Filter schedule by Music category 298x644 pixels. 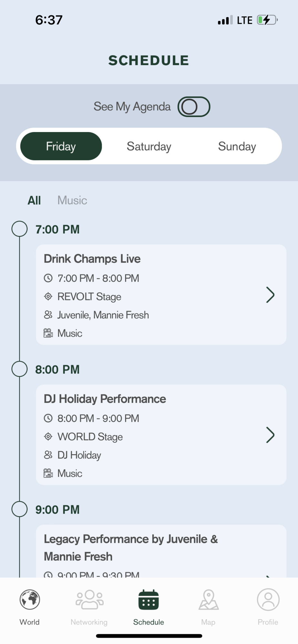72,200
